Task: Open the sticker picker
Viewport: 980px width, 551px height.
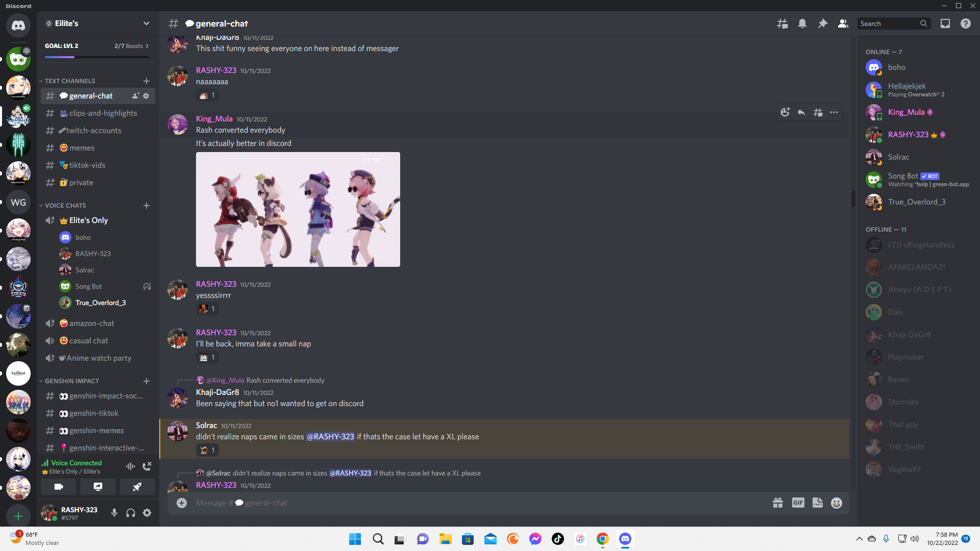Action: [817, 503]
